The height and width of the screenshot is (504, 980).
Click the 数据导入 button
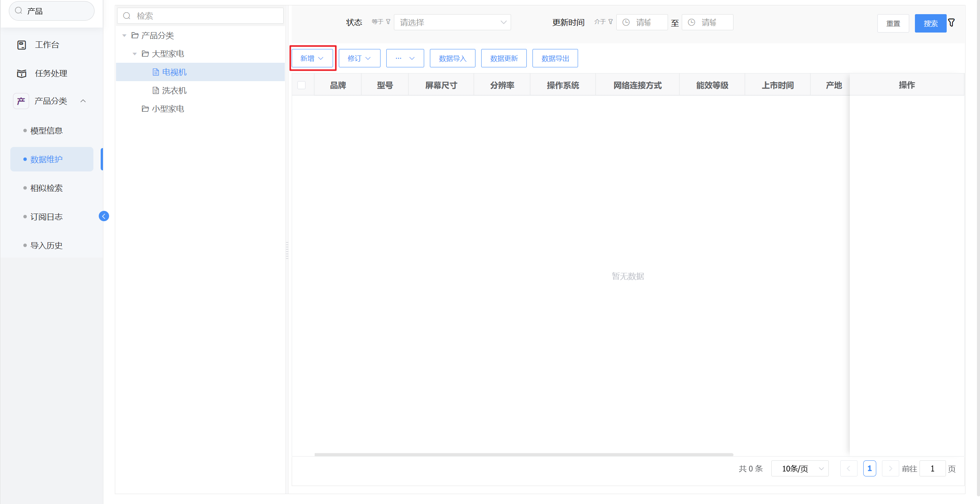452,58
